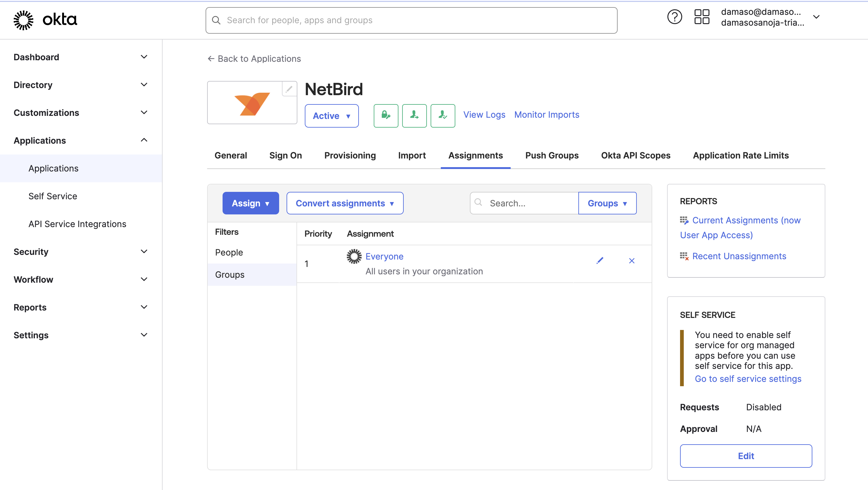Click View Logs link
The height and width of the screenshot is (490, 868).
coord(484,114)
